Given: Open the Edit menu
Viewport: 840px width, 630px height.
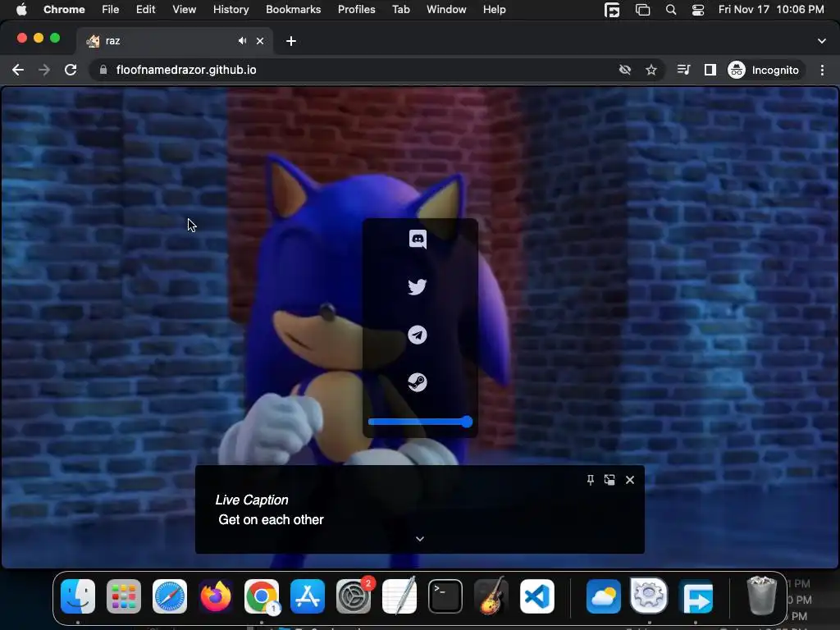Looking at the screenshot, I should click(x=145, y=10).
